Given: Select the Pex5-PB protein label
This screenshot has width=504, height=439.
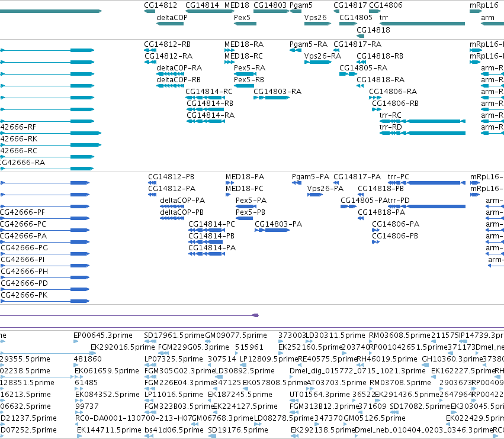Looking at the screenshot, I should coord(251,212).
